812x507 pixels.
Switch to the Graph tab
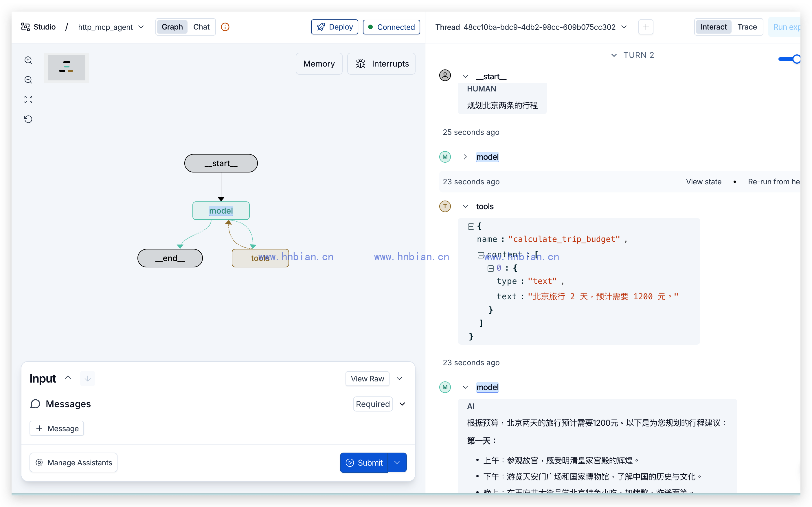[172, 27]
